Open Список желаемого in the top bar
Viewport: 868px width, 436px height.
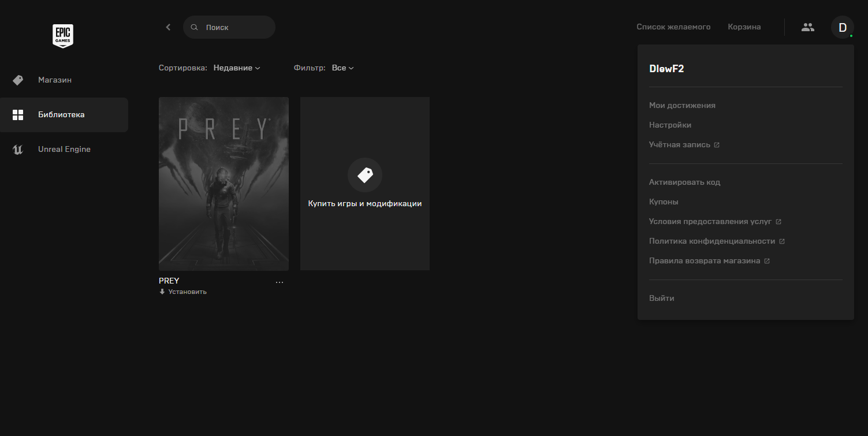click(673, 27)
